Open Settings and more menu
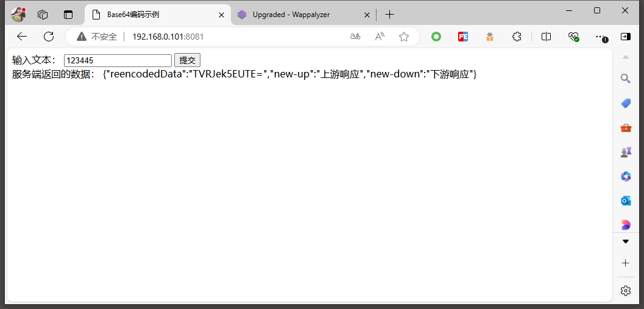Viewport: 644px width, 309px height. tap(601, 37)
